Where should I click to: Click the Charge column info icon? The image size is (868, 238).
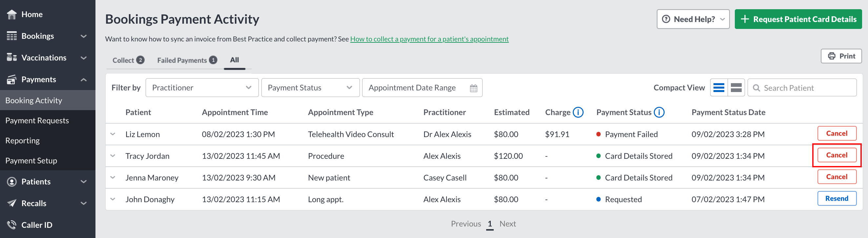578,112
